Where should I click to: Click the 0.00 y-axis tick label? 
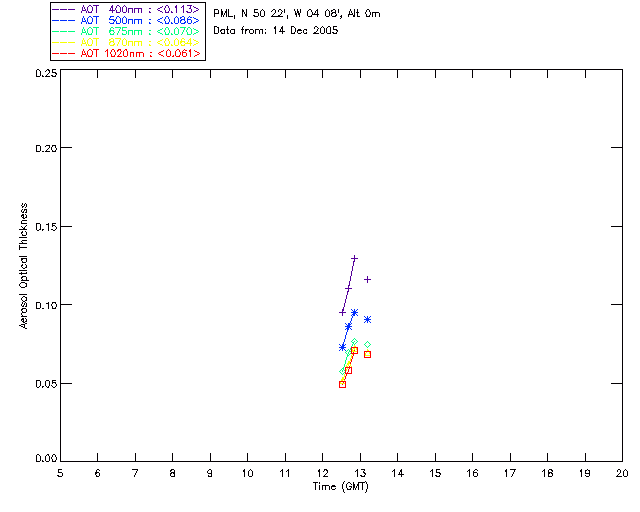pos(46,459)
